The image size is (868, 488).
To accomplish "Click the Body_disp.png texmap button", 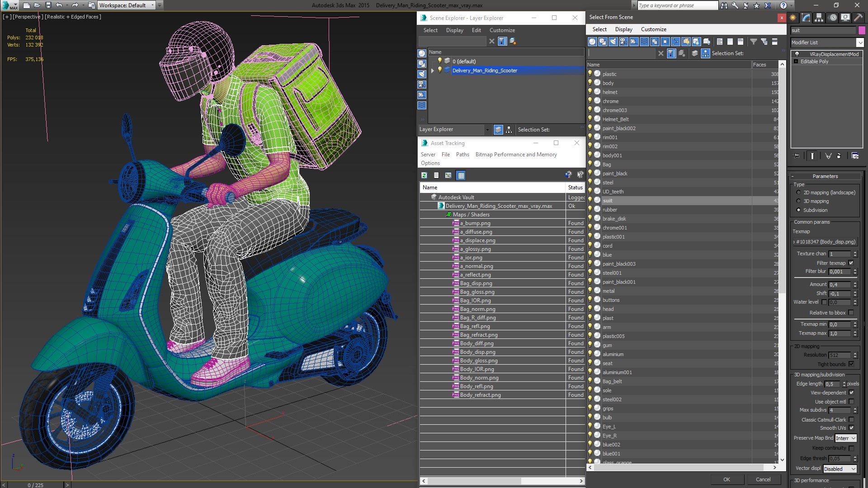I will pos(826,242).
